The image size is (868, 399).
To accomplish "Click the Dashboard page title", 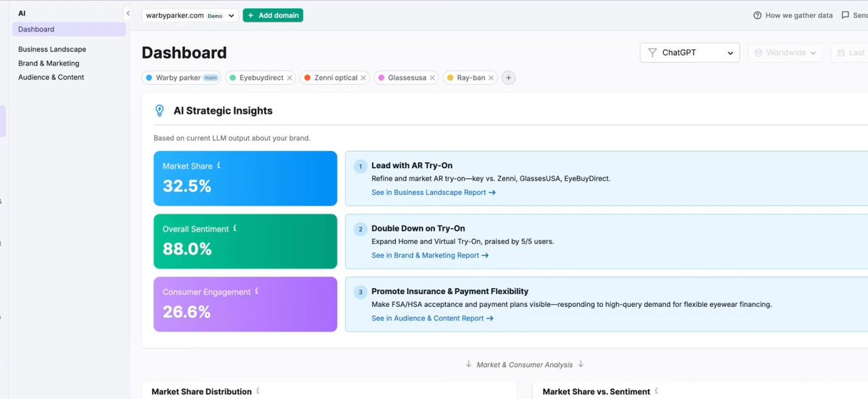I will pos(185,53).
